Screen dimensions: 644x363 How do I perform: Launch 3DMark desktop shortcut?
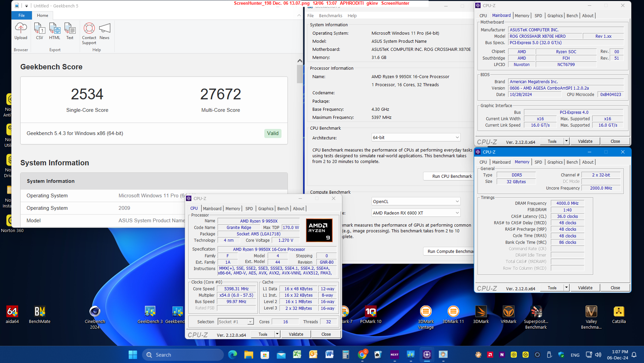481,315
